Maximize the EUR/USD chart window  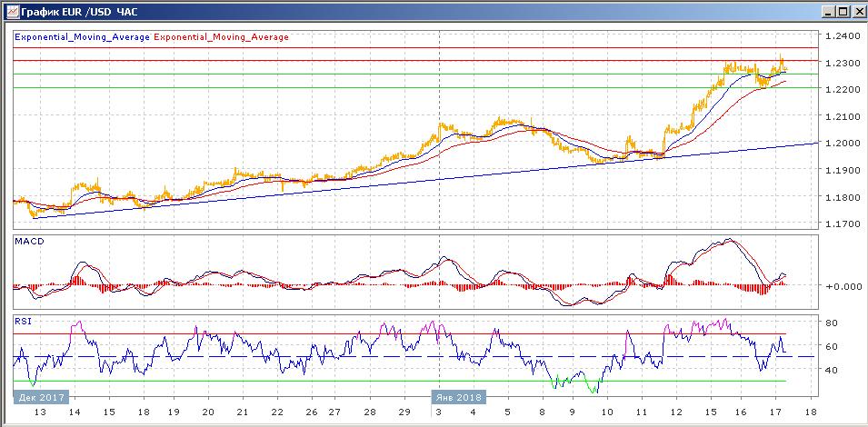(x=843, y=11)
